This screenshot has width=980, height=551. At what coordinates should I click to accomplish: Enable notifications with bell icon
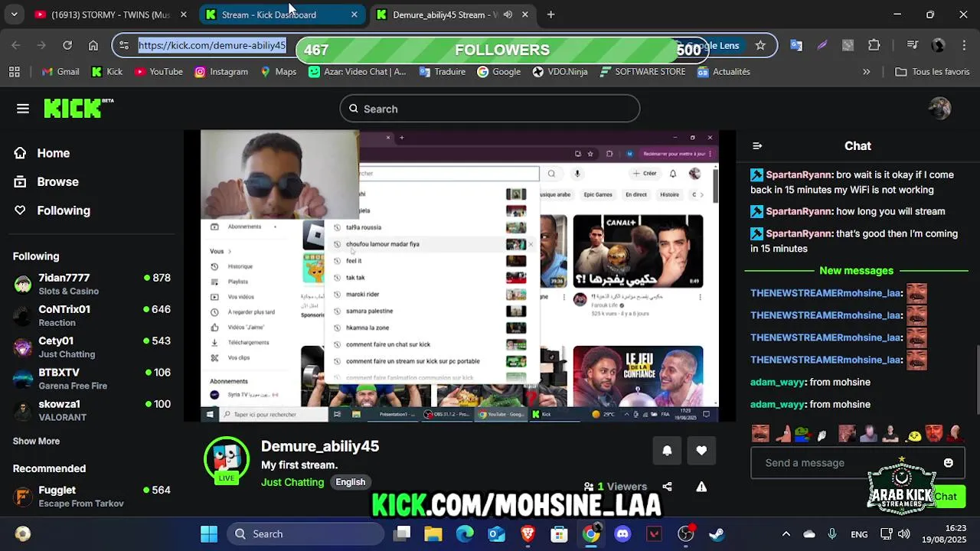[x=667, y=451]
